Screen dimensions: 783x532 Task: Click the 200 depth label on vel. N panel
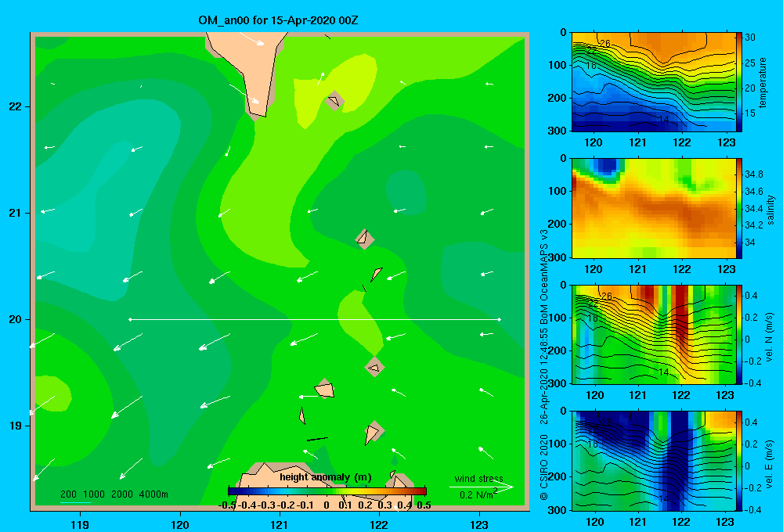click(557, 350)
